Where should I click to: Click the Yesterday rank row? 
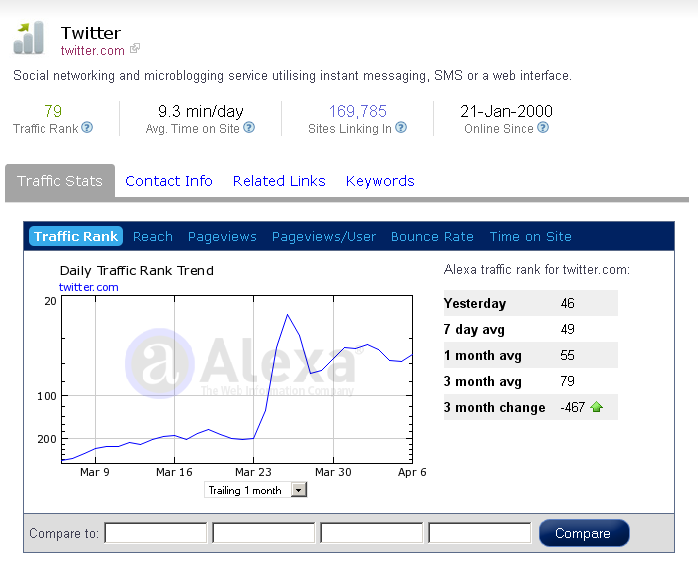[x=531, y=303]
